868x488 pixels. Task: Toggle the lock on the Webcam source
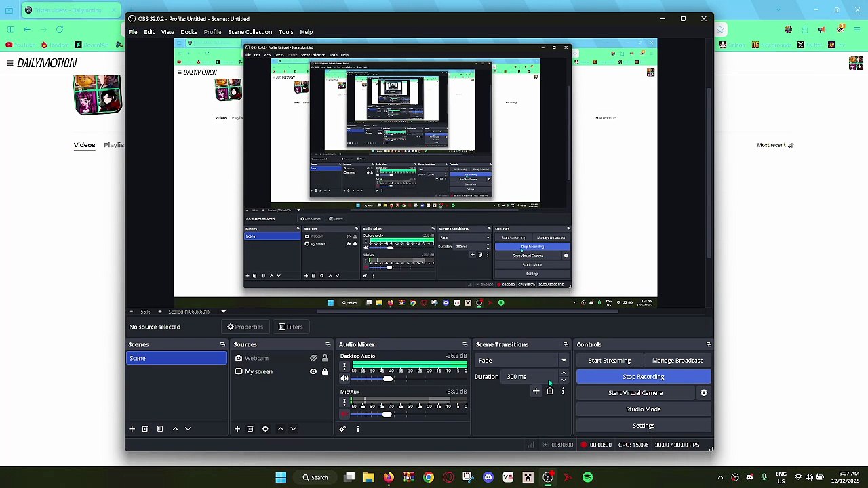[325, 358]
